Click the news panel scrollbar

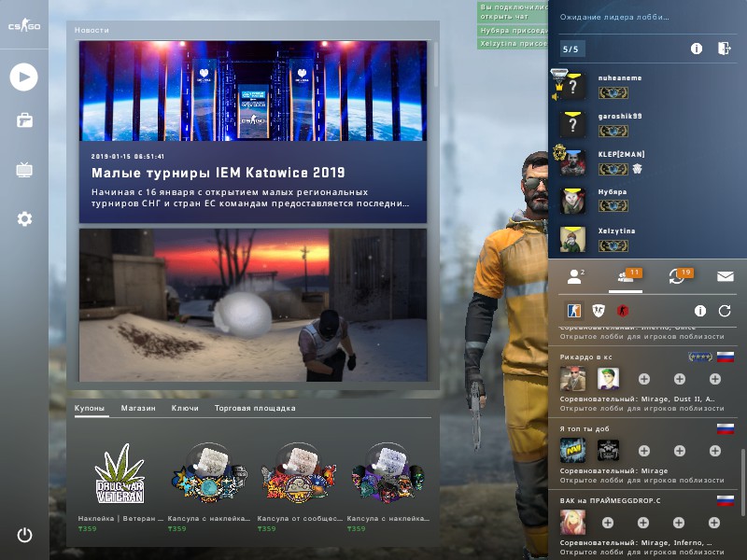[435, 64]
